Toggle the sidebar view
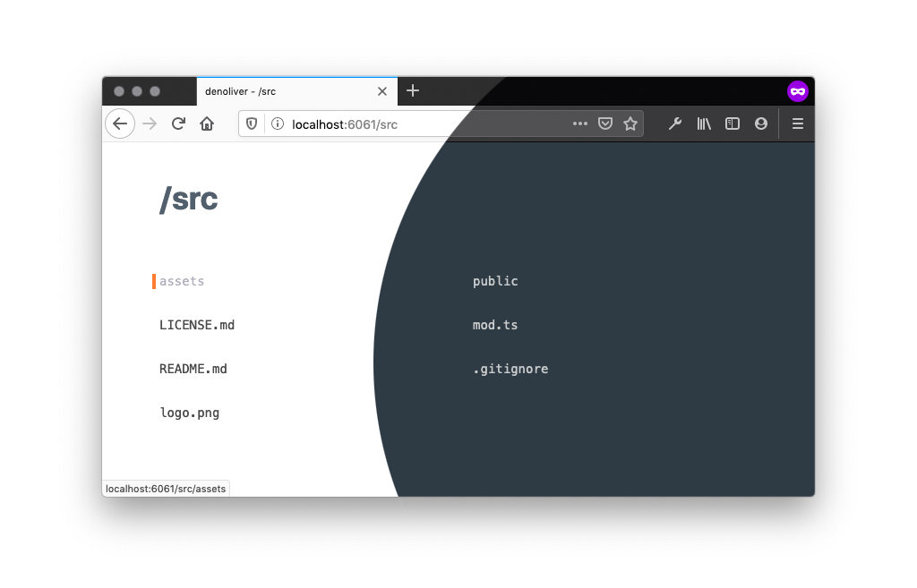This screenshot has height=588, width=917. [x=733, y=124]
